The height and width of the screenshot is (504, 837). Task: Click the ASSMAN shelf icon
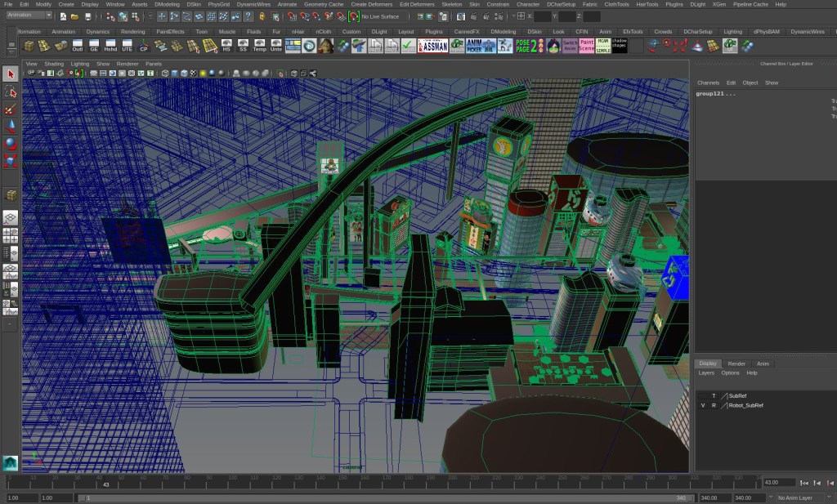coord(432,46)
